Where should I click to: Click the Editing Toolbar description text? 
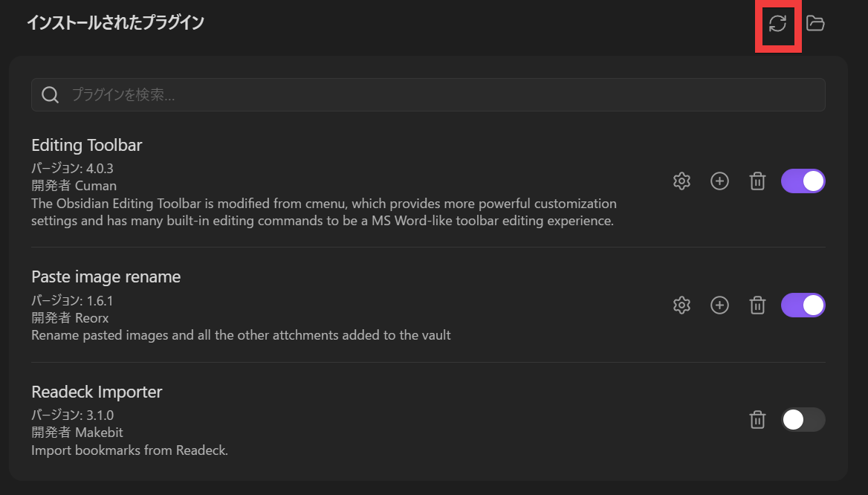(x=323, y=212)
